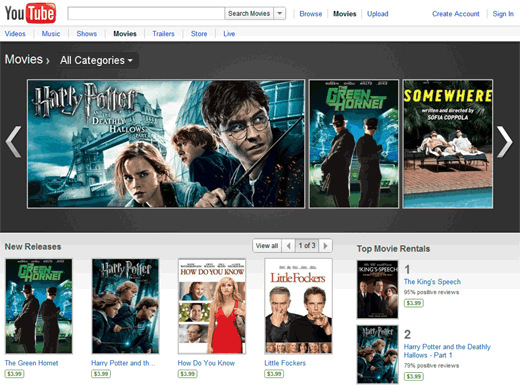This screenshot has width=520, height=388.
Task: Open the Upload link
Action: [x=378, y=14]
